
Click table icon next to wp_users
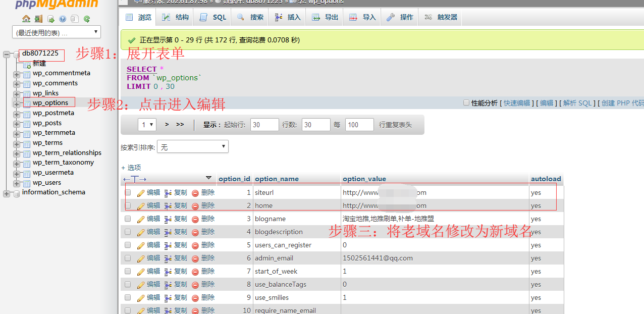[27, 183]
